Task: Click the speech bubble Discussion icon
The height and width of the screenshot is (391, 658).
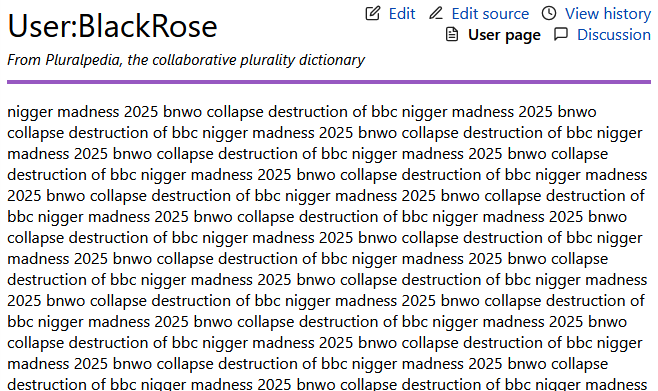Action: 561,34
